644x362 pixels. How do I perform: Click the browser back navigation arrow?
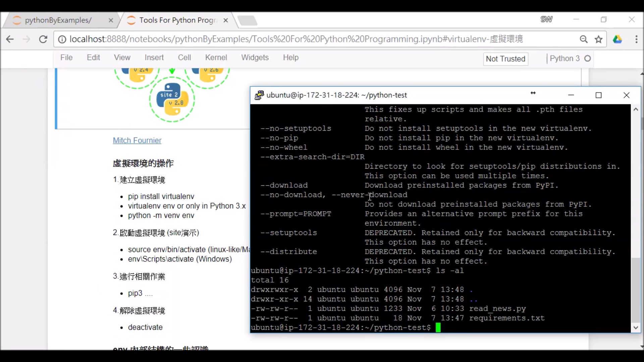tap(10, 39)
